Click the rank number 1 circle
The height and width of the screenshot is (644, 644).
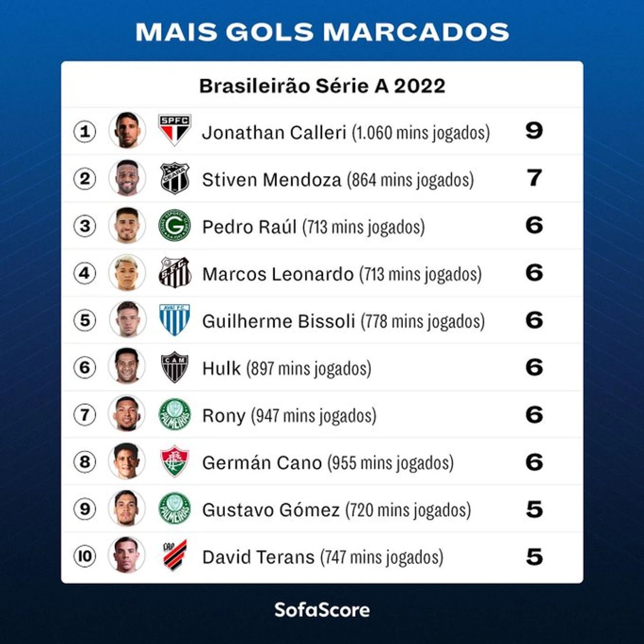click(85, 131)
